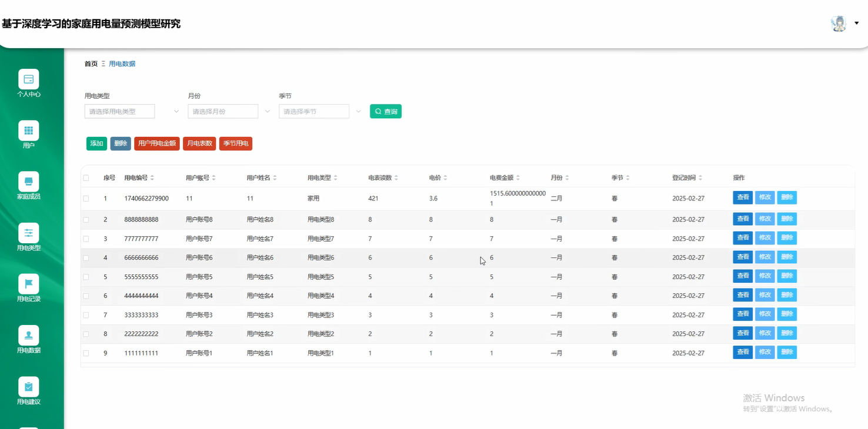Click cell 用电类型5
The height and width of the screenshot is (429, 868).
click(321, 277)
